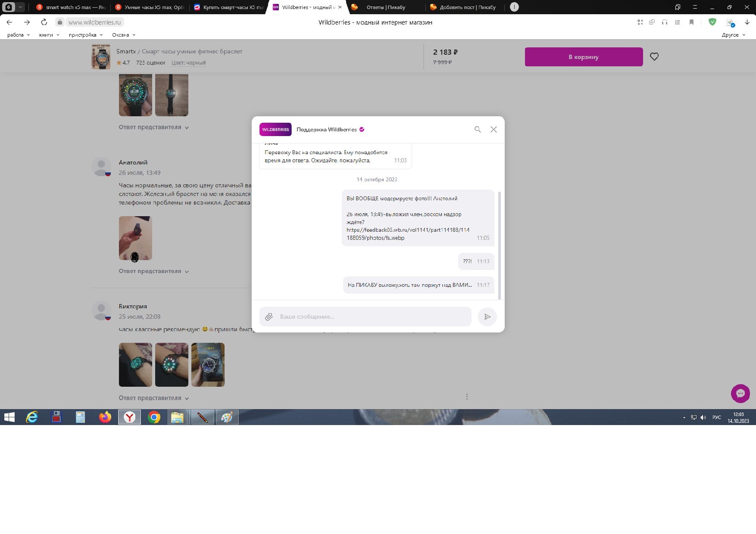756x534 pixels.
Task: Go back in browser history
Action: click(x=9, y=22)
